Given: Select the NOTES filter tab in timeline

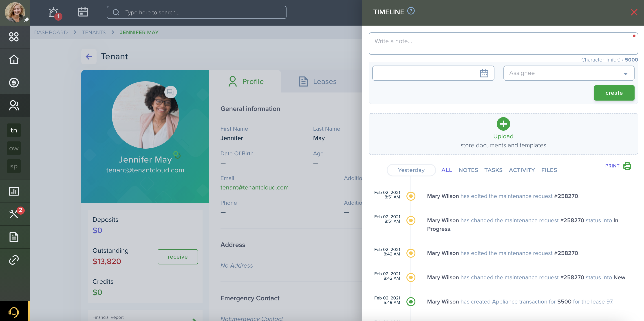Looking at the screenshot, I should pos(468,170).
